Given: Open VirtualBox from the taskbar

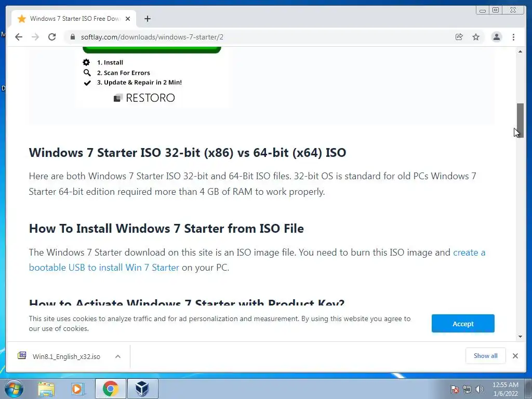Looking at the screenshot, I should 142,389.
